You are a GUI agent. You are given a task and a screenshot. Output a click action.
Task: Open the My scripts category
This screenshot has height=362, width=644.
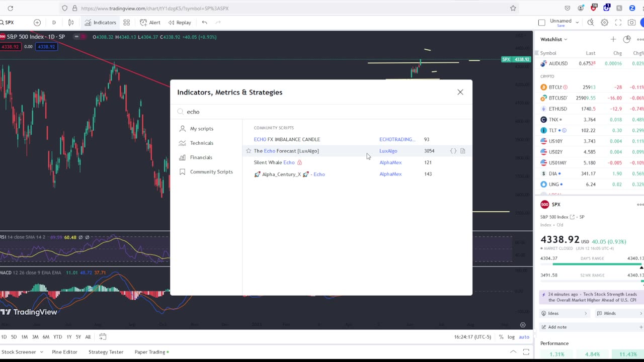202,129
